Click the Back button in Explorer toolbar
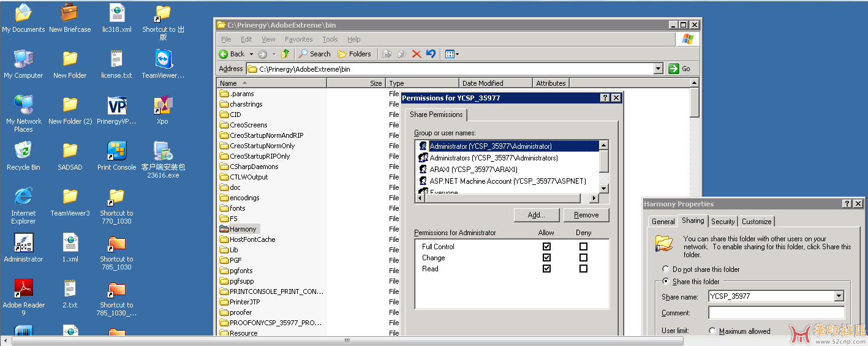The height and width of the screenshot is (346, 868). pos(232,54)
